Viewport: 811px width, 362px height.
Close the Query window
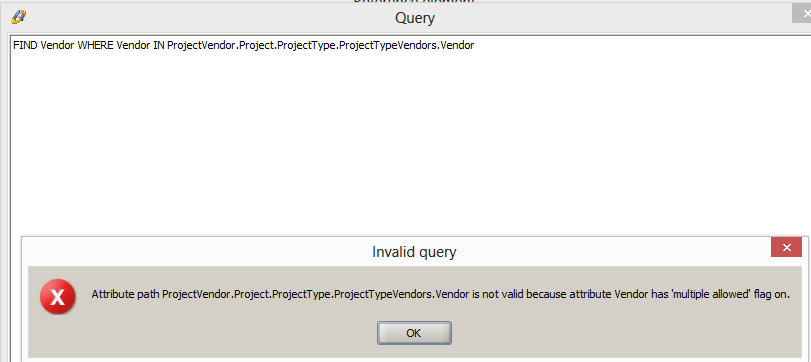click(802, 13)
